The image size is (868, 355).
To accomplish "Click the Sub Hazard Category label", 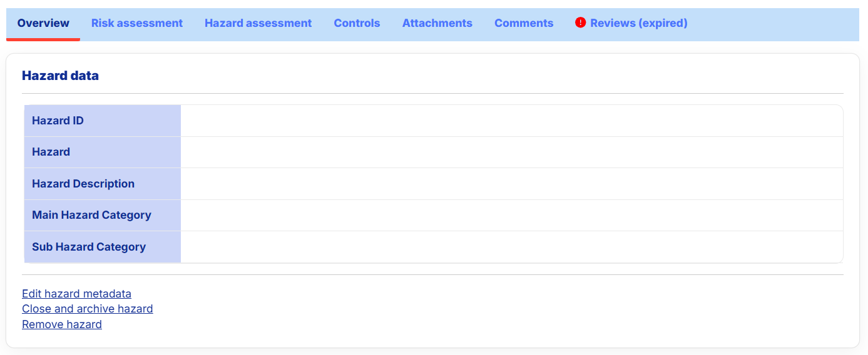I will click(x=89, y=247).
